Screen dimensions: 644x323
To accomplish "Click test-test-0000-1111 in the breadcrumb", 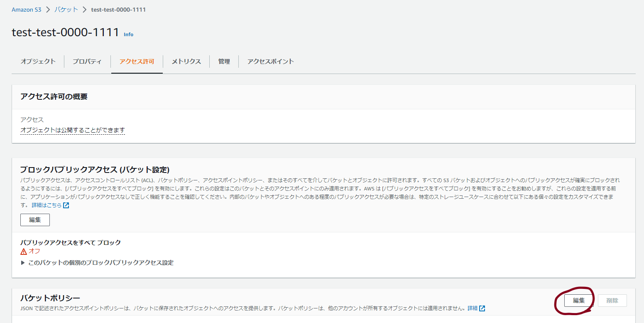I will (x=118, y=10).
